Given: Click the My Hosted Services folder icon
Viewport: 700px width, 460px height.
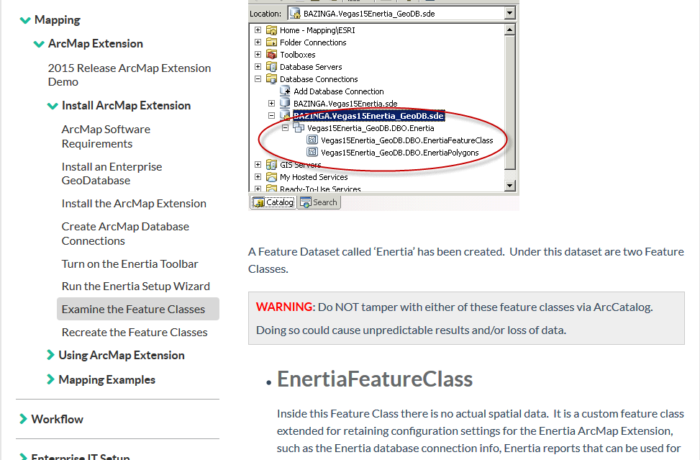Looking at the screenshot, I should pyautogui.click(x=271, y=176).
